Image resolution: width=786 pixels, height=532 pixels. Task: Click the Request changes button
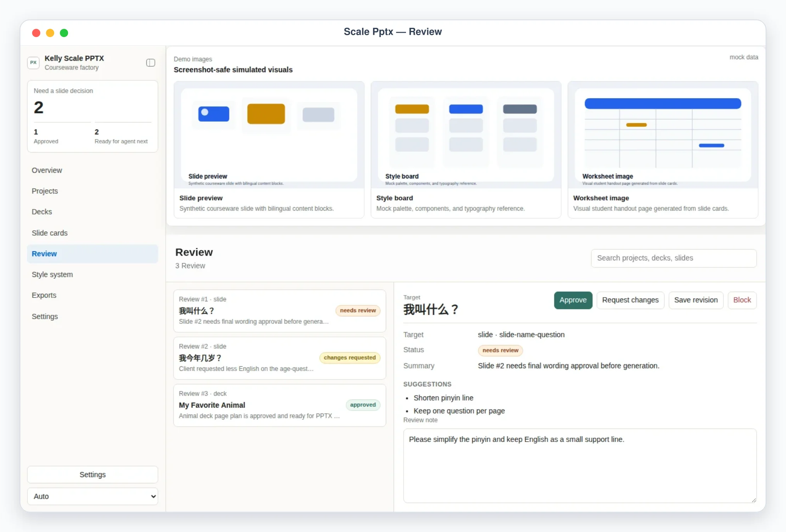pos(630,300)
